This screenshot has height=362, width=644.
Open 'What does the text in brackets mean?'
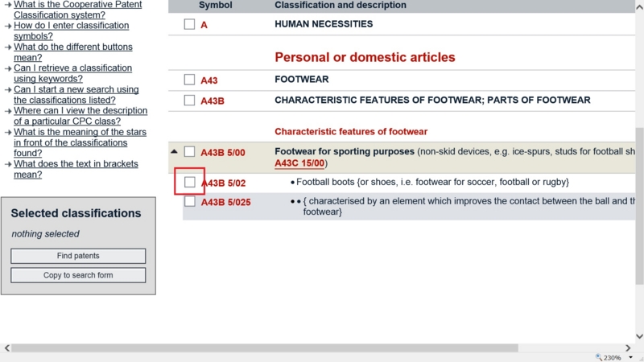click(x=76, y=169)
